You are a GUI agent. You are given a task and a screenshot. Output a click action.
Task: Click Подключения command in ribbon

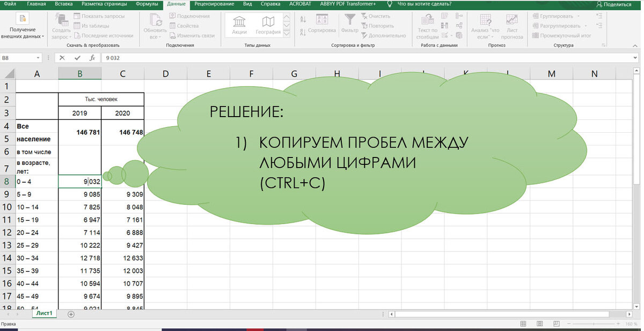coord(189,16)
